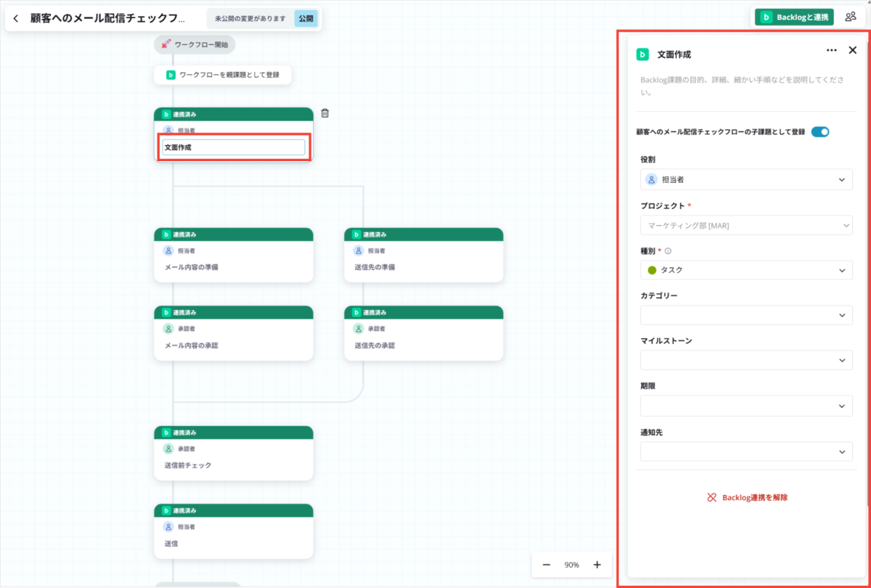
Task: Open the three-dot menu in side panel
Action: (x=832, y=50)
